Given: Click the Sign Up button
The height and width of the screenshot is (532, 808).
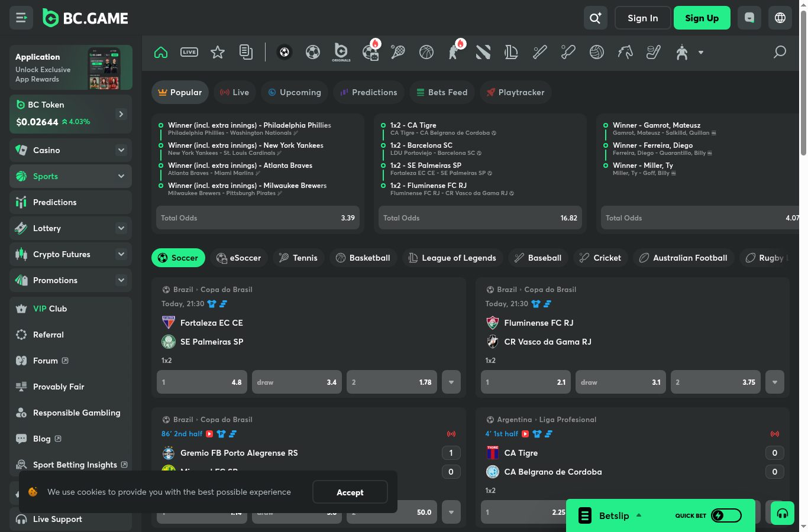Looking at the screenshot, I should 702,18.
